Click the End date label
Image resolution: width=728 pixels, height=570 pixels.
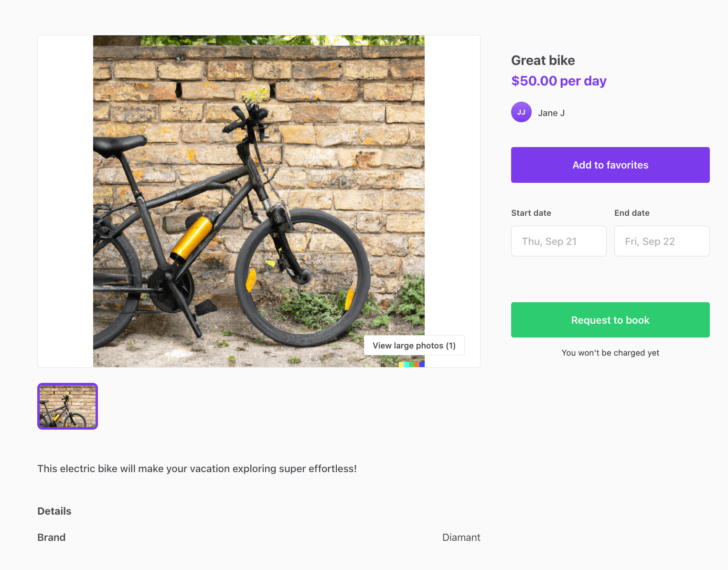[x=632, y=213]
